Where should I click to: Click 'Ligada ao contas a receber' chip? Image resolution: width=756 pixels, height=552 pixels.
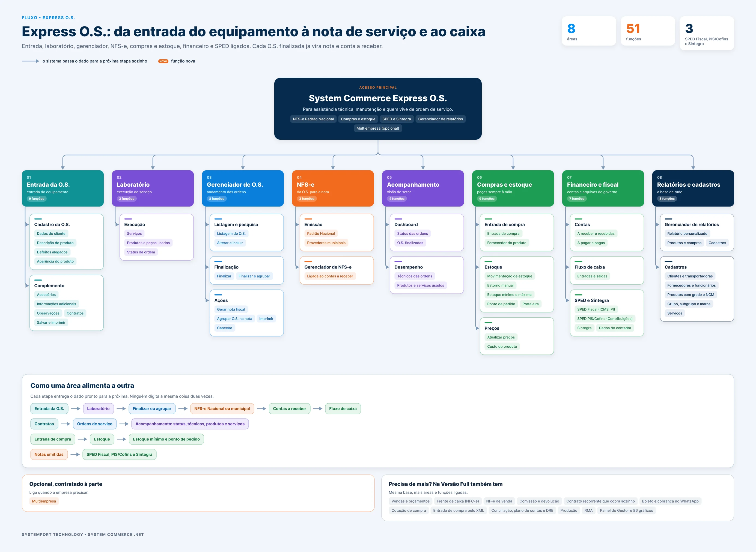(x=330, y=276)
